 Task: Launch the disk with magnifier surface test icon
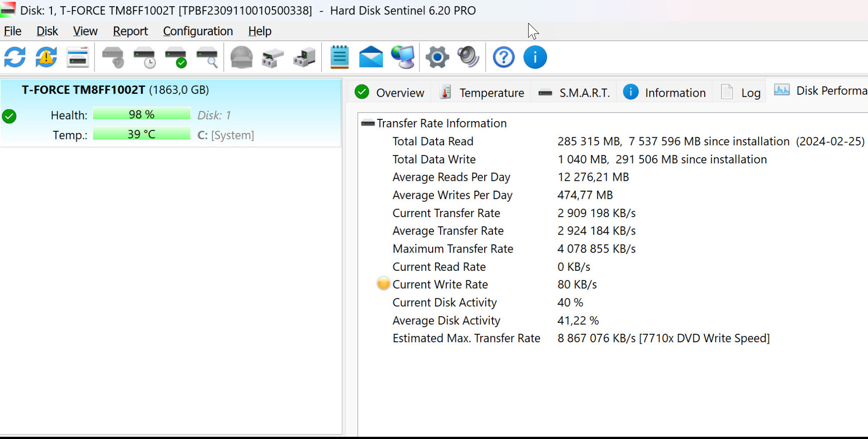coord(207,57)
